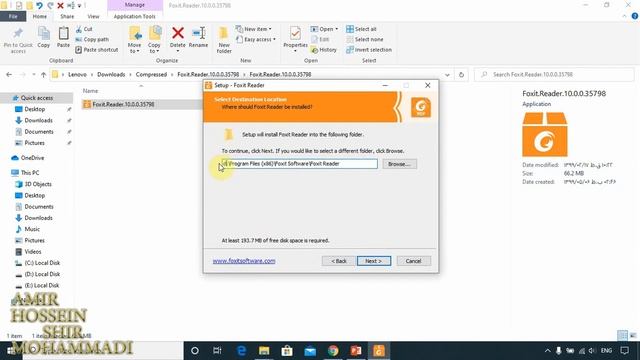Open Videos folder under This PC
Viewport: 640px width, 360px height.
coord(33,252)
